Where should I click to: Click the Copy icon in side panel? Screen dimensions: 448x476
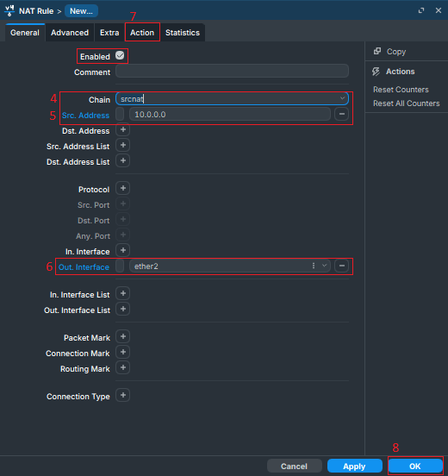(377, 51)
